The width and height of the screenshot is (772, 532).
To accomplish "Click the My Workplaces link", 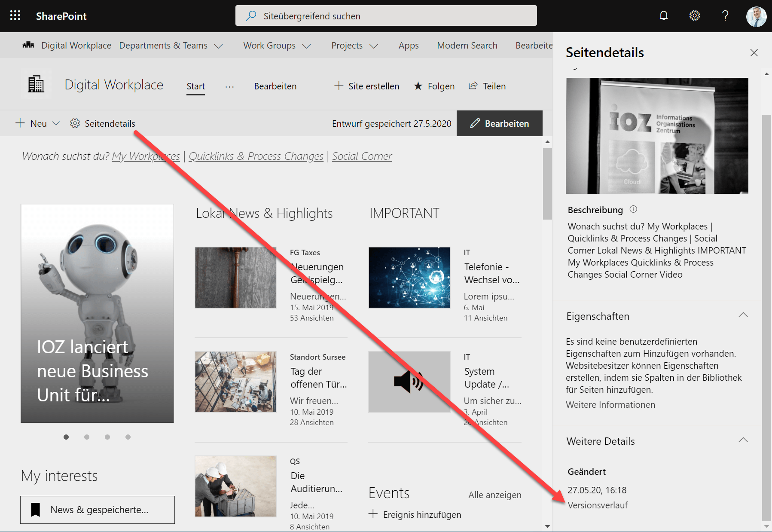I will [146, 156].
